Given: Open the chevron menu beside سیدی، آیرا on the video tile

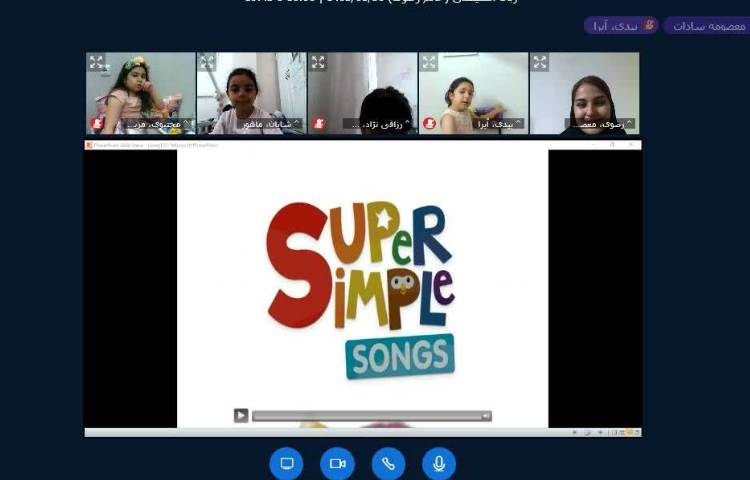Looking at the screenshot, I should [518, 124].
